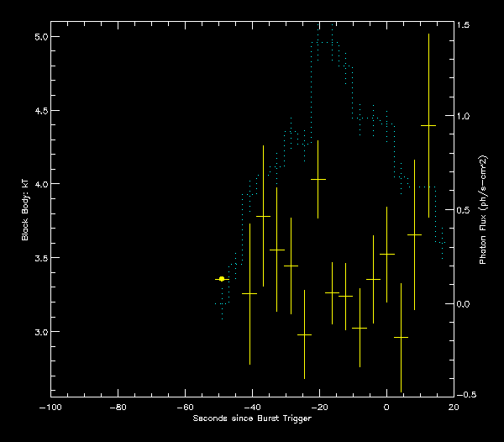Image resolution: width=504 pixels, height=442 pixels.
Task: Click the peak of the dotted flux curve
Action: [x=326, y=29]
